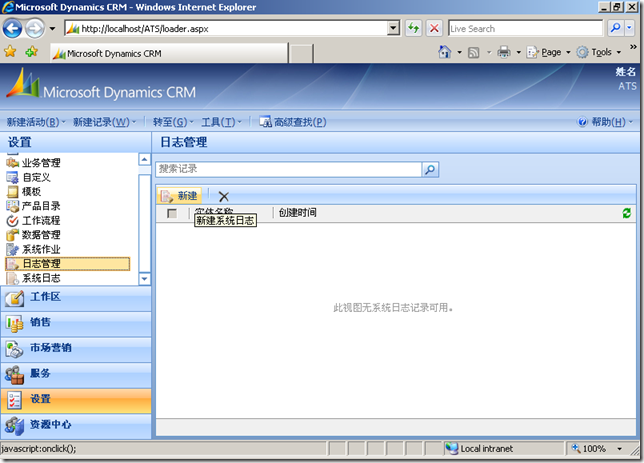Open the 销售 sales area

(x=76, y=324)
